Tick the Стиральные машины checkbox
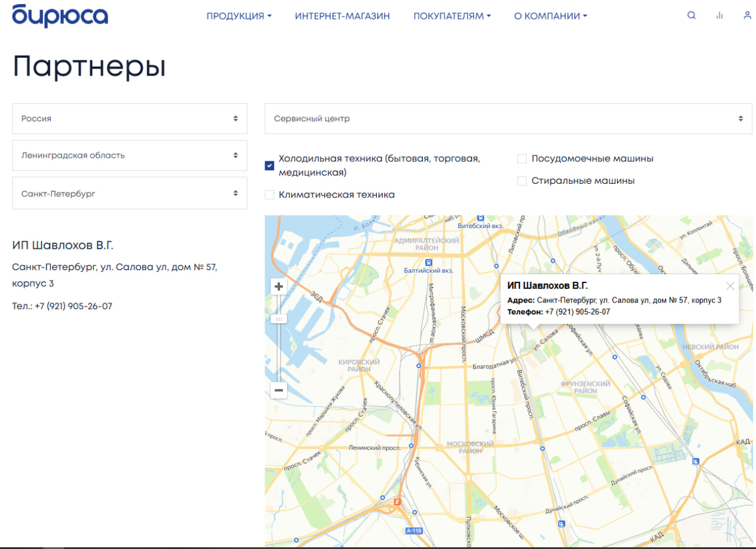This screenshot has width=756, height=549. [522, 181]
